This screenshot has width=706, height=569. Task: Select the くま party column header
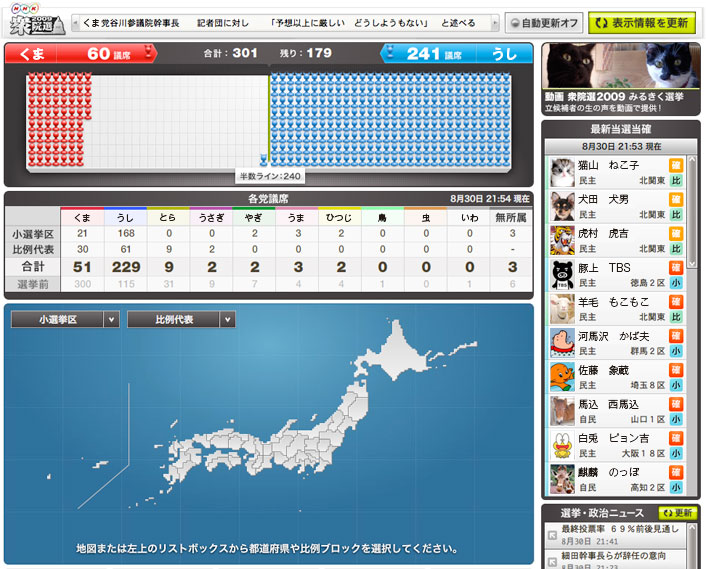82,217
